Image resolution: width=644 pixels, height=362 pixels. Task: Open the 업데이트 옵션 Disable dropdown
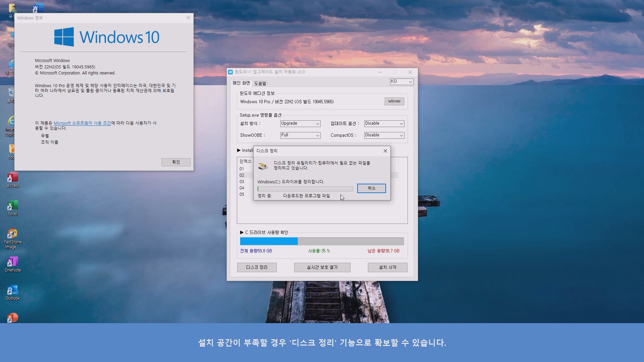[x=384, y=124]
